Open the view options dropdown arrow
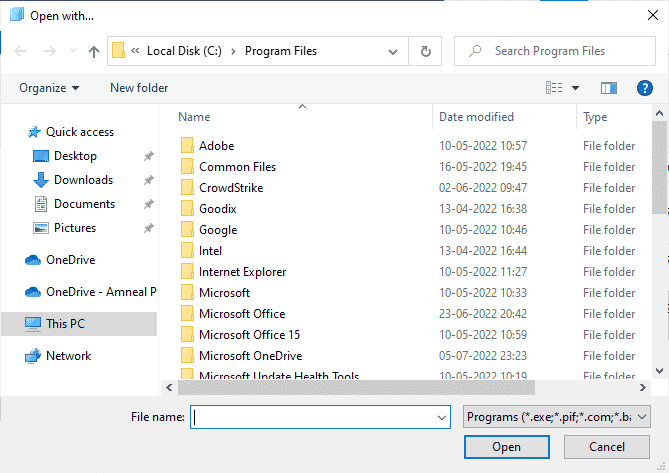Viewport: 669px width, 473px height. click(575, 88)
